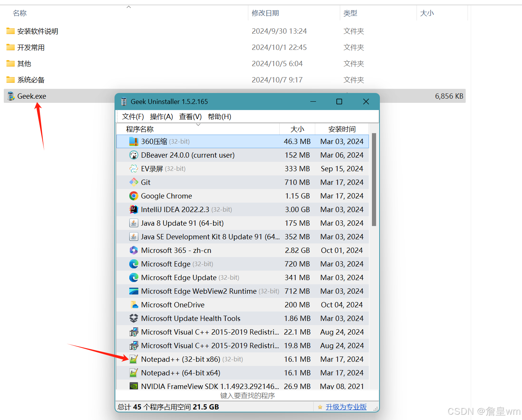This screenshot has width=522, height=420.
Task: Click the 6,856 KB file size
Action: click(x=449, y=96)
